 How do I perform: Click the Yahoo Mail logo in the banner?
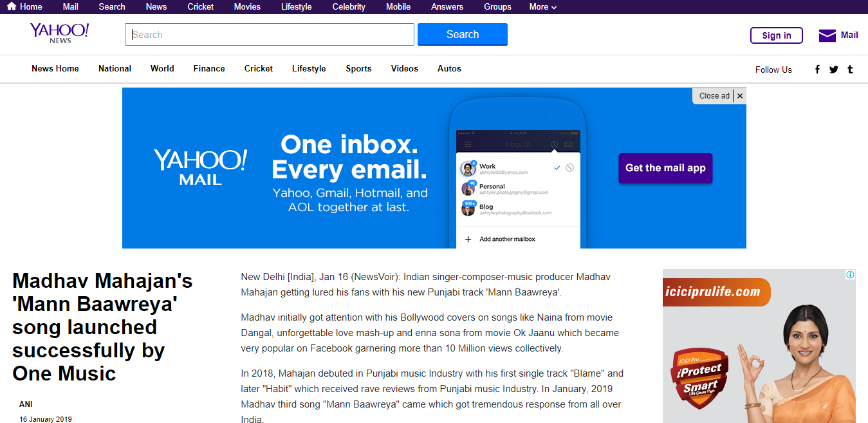coord(200,167)
